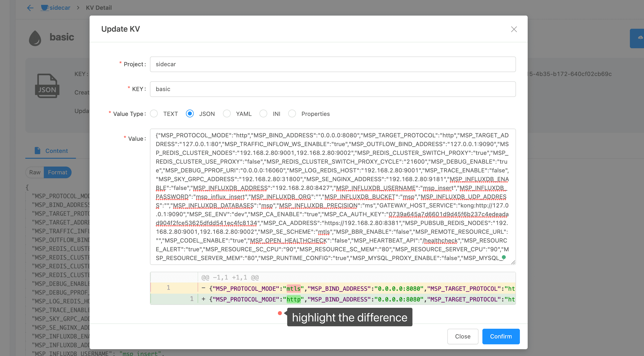Select the Raw view toggle
Viewport: 644px width, 356px height.
[35, 172]
